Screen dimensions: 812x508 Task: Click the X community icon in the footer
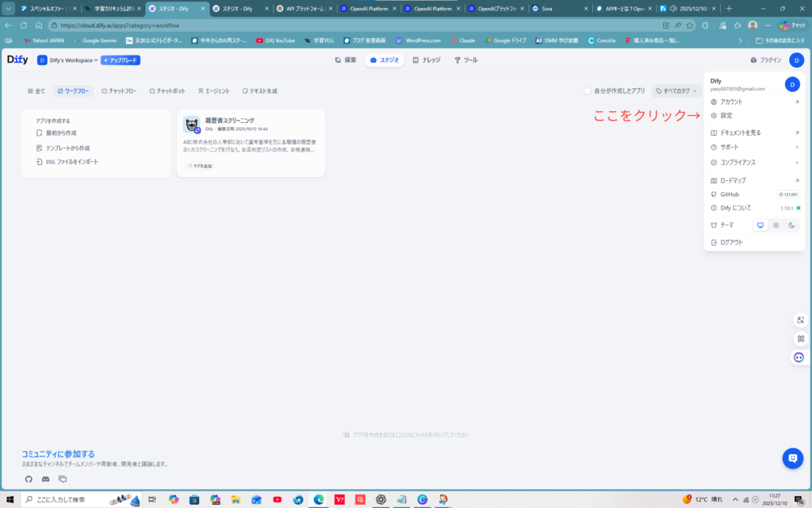[62, 479]
